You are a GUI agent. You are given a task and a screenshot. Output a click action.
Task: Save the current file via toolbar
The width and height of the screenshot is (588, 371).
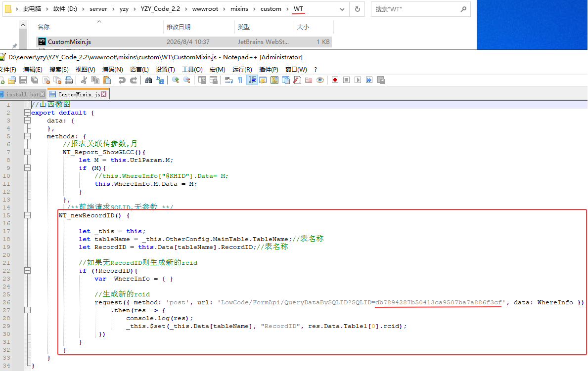tap(23, 80)
